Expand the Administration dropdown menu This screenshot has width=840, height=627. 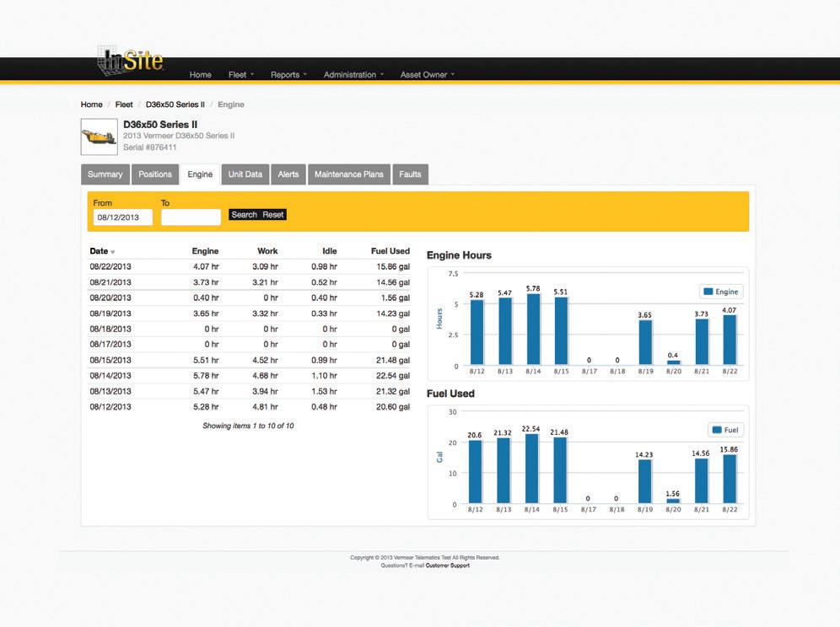pos(353,74)
